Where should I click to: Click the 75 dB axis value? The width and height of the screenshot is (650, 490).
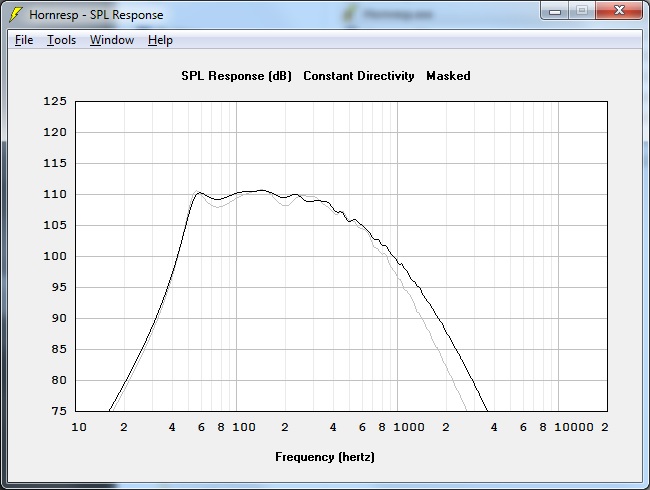(59, 411)
